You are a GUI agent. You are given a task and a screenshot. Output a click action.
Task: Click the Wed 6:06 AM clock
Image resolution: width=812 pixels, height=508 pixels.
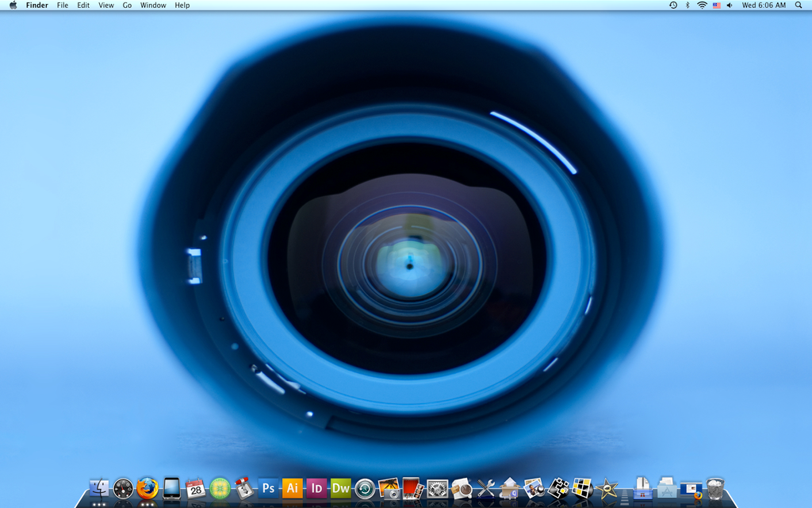(764, 5)
